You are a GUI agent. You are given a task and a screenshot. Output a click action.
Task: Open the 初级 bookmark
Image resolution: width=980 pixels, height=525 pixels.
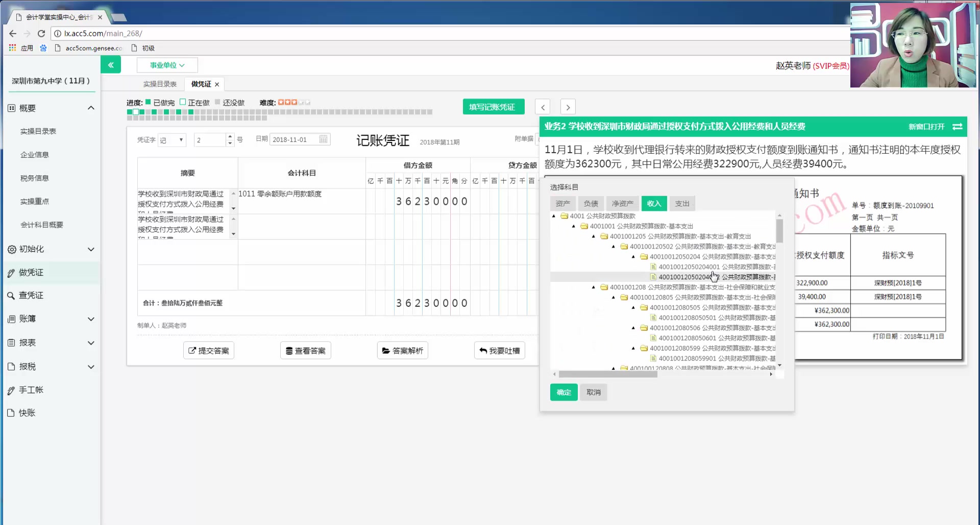point(143,48)
